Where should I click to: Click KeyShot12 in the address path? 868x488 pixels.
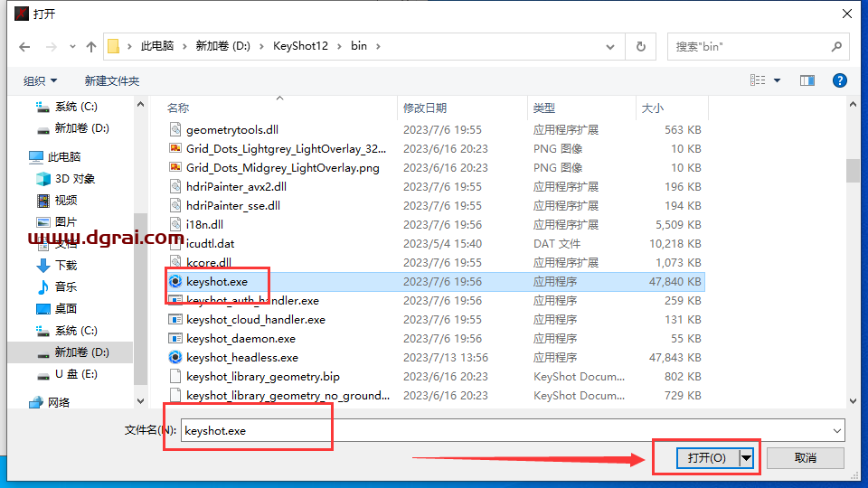pyautogui.click(x=300, y=46)
